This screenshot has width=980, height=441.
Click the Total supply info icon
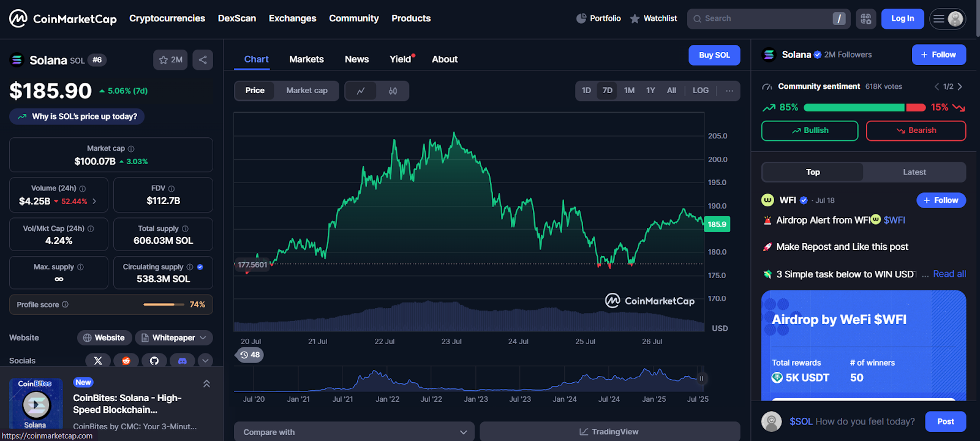point(185,228)
